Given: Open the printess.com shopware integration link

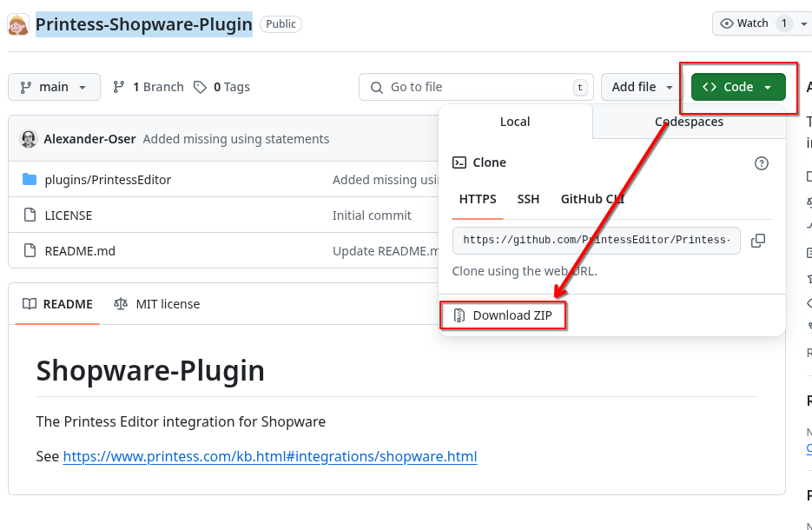Looking at the screenshot, I should (270, 456).
